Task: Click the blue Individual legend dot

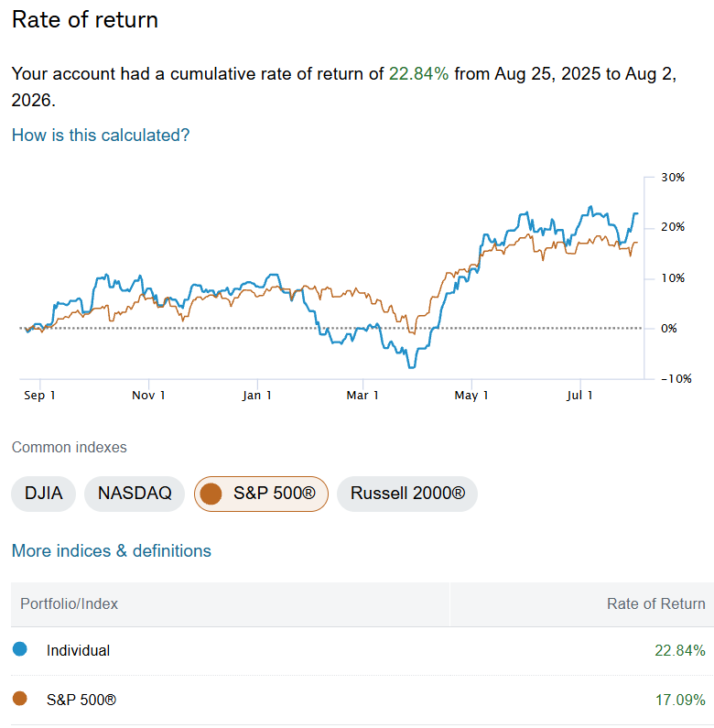Action: click(x=20, y=649)
